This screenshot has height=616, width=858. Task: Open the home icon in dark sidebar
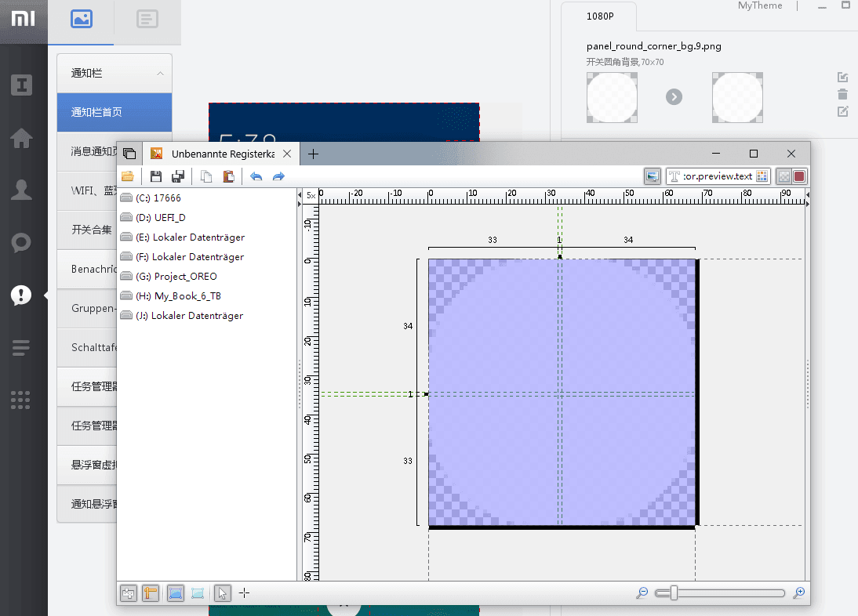(x=21, y=138)
